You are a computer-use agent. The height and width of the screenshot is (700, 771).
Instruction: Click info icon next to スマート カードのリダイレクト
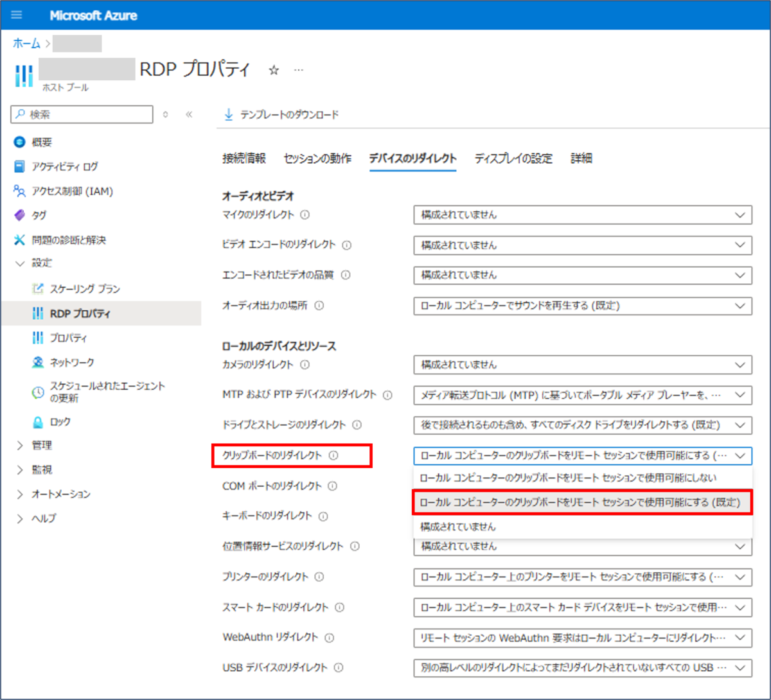click(339, 607)
